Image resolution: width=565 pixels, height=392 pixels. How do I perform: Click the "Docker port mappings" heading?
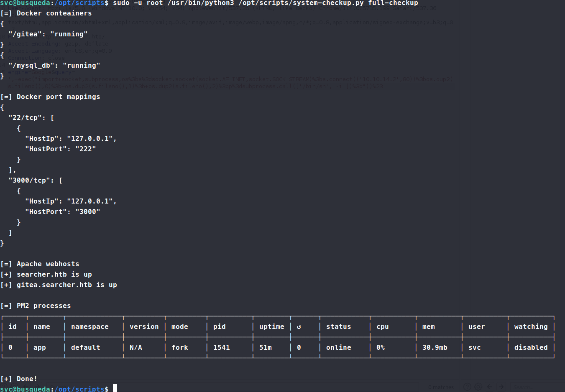58,97
